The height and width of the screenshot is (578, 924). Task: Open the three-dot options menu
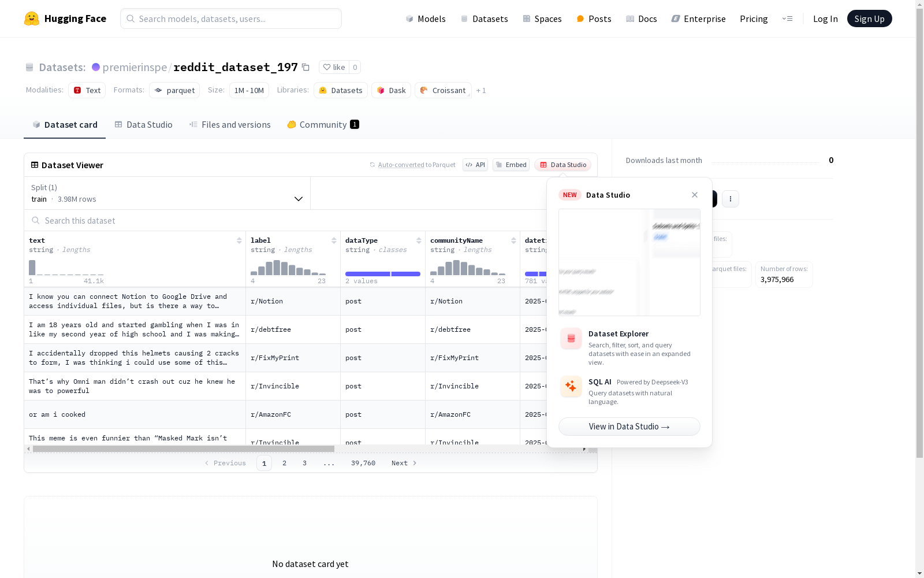(x=730, y=199)
